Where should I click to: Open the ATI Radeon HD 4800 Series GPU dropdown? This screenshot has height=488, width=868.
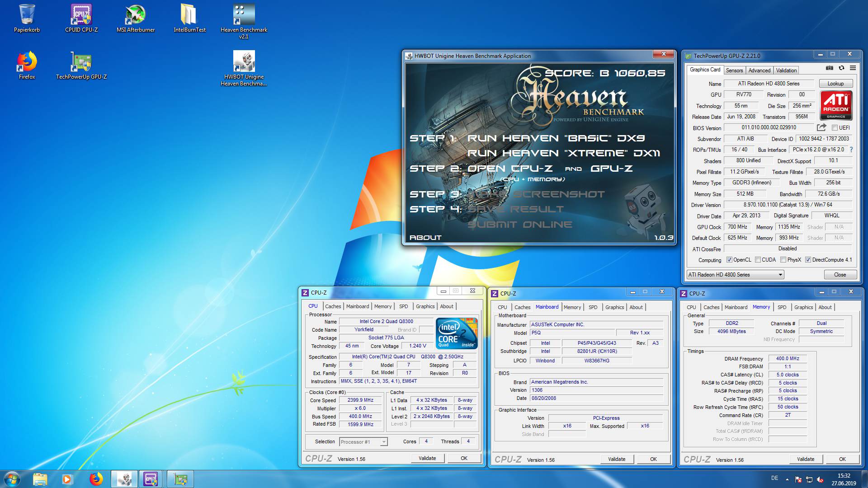(x=735, y=275)
